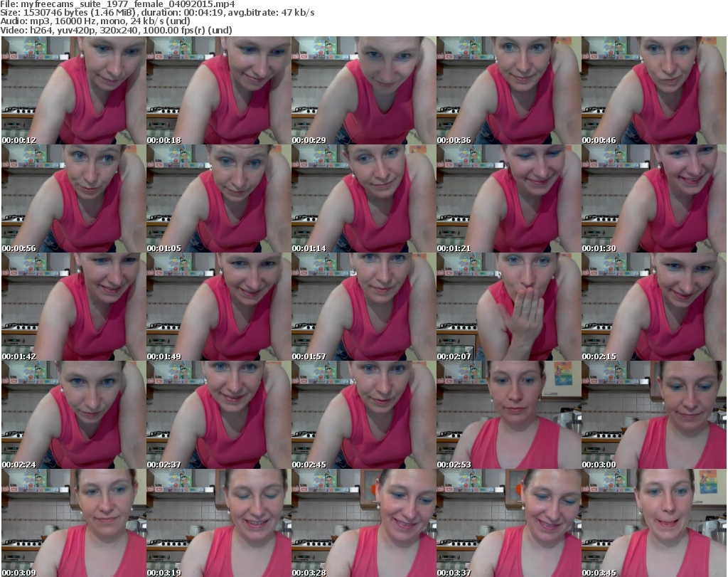Click the "File: myfreecams_suite_1977_female_04092015.mp4" line
The height and width of the screenshot is (577, 728).
117,4
